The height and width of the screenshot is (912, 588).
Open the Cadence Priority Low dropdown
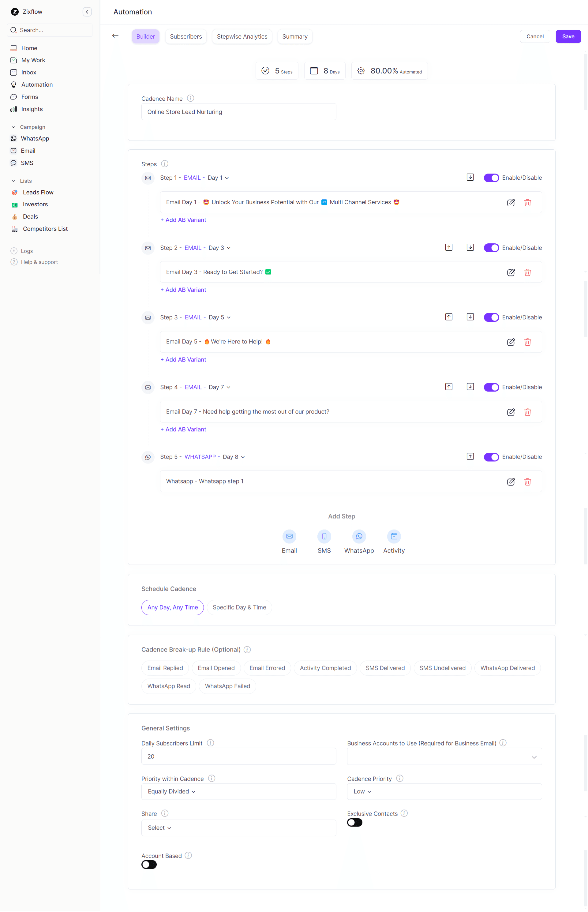[x=362, y=792]
